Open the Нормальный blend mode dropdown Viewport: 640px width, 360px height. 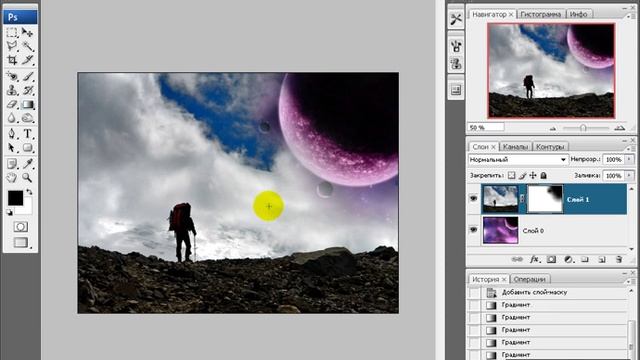click(x=518, y=160)
